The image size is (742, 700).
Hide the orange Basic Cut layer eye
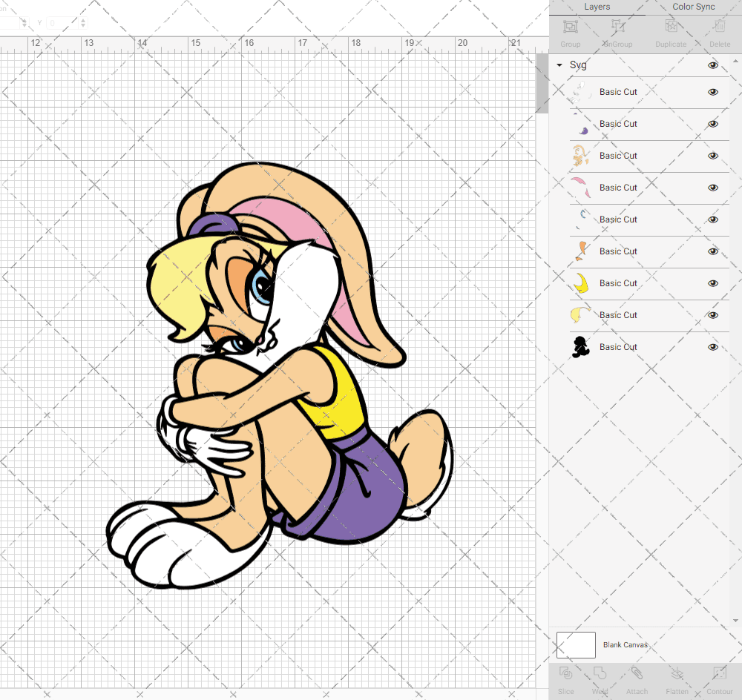click(713, 251)
